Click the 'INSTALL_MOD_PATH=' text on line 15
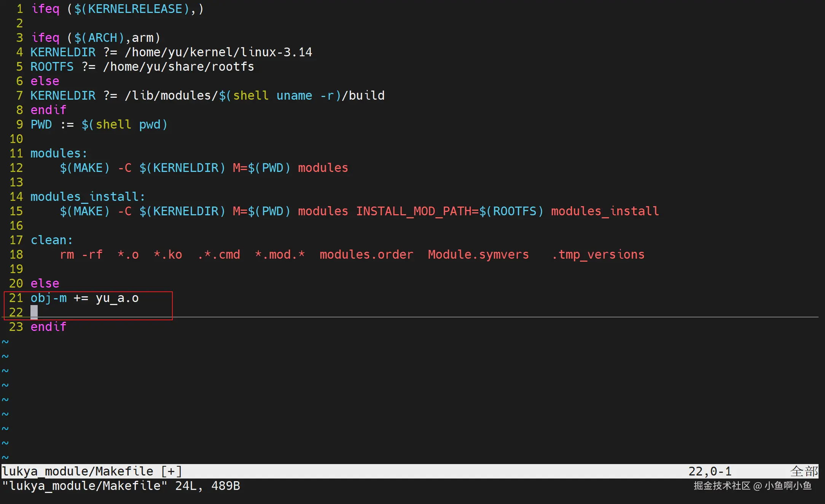This screenshot has height=504, width=825. click(417, 211)
